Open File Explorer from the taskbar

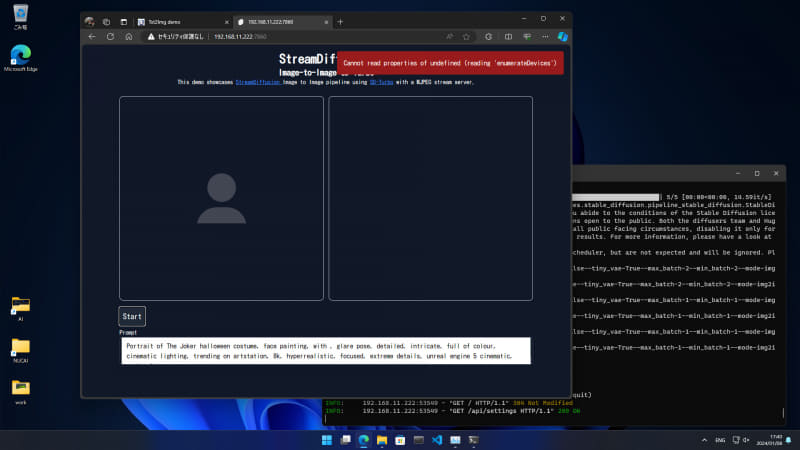tap(382, 440)
